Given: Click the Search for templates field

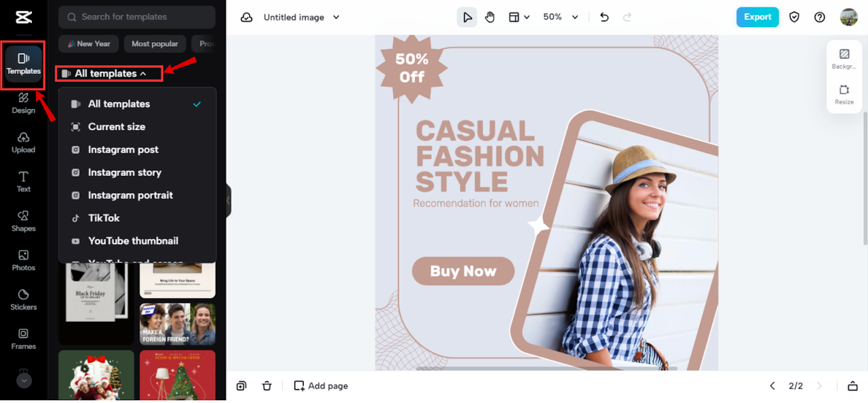Looking at the screenshot, I should pos(137,17).
